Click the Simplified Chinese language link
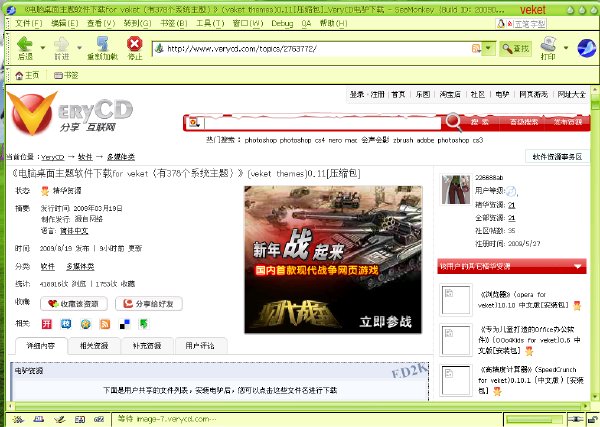The image size is (600, 427). [74, 231]
